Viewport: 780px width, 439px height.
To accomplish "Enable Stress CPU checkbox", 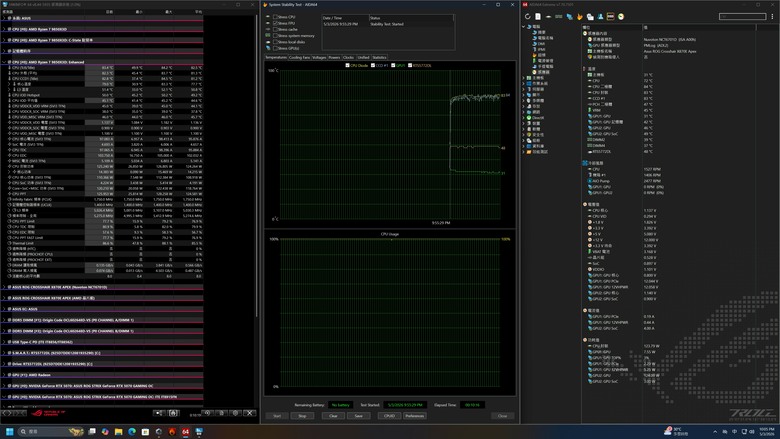I will click(275, 17).
